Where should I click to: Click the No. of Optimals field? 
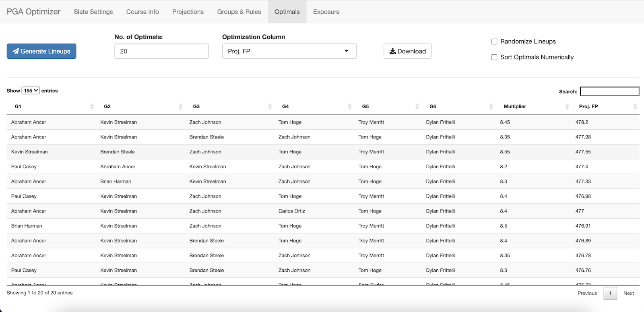click(x=161, y=51)
